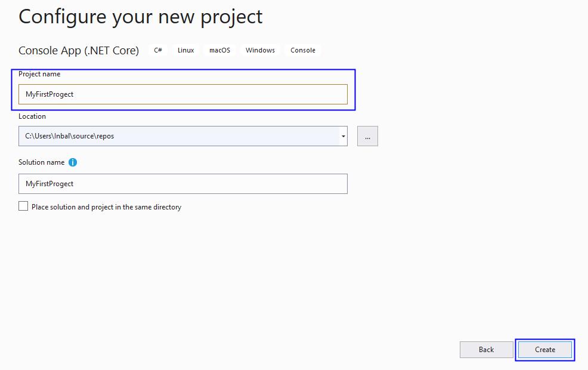Click the 'Project name' field label

click(39, 74)
